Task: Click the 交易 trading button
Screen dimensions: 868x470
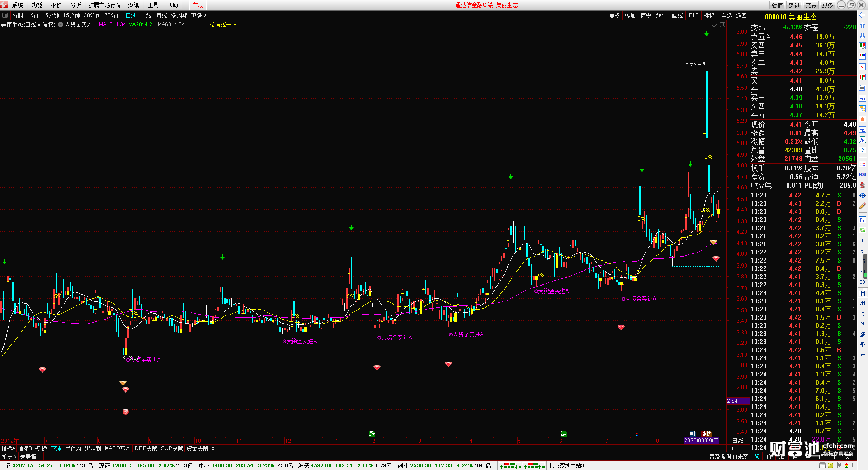Action: [811, 5]
